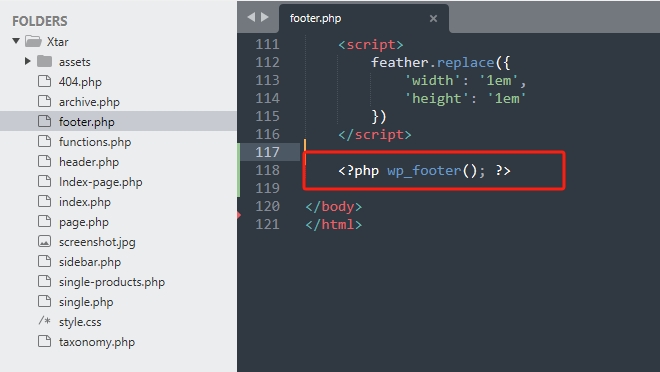This screenshot has height=372, width=660.
Task: Select Index-page.php in folder list
Action: point(101,182)
